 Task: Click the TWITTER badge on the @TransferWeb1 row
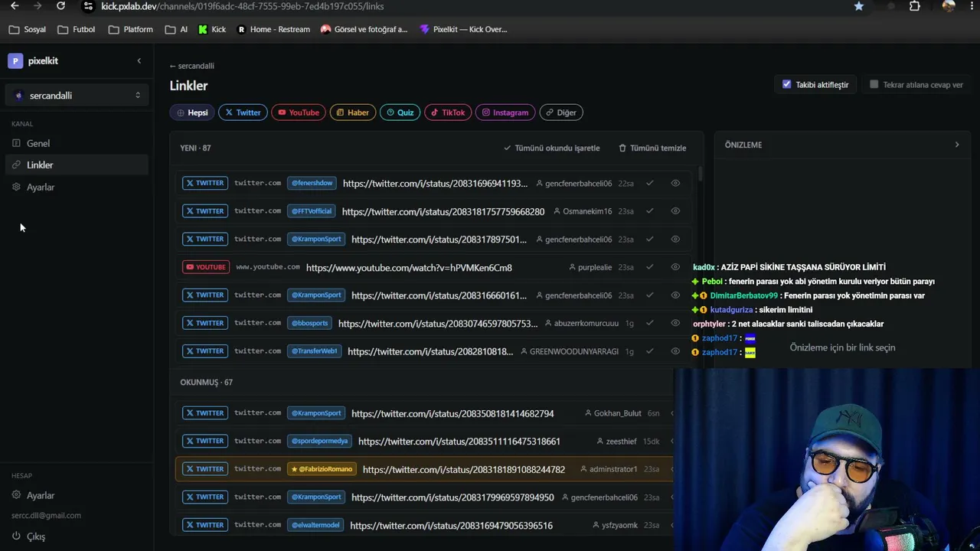click(x=205, y=351)
